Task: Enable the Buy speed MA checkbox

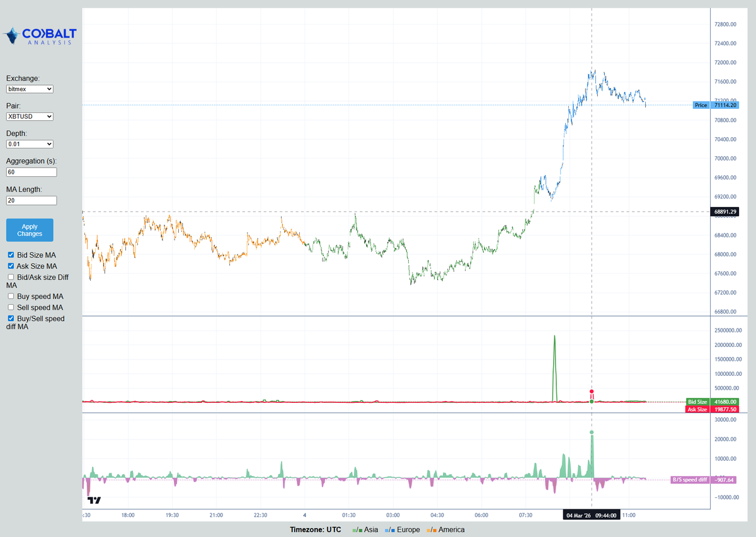Action: click(11, 296)
